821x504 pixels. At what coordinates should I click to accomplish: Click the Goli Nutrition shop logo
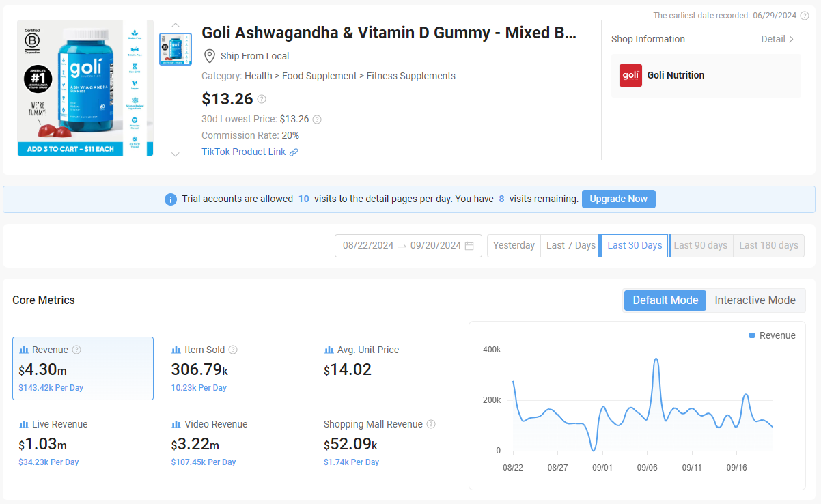[630, 75]
